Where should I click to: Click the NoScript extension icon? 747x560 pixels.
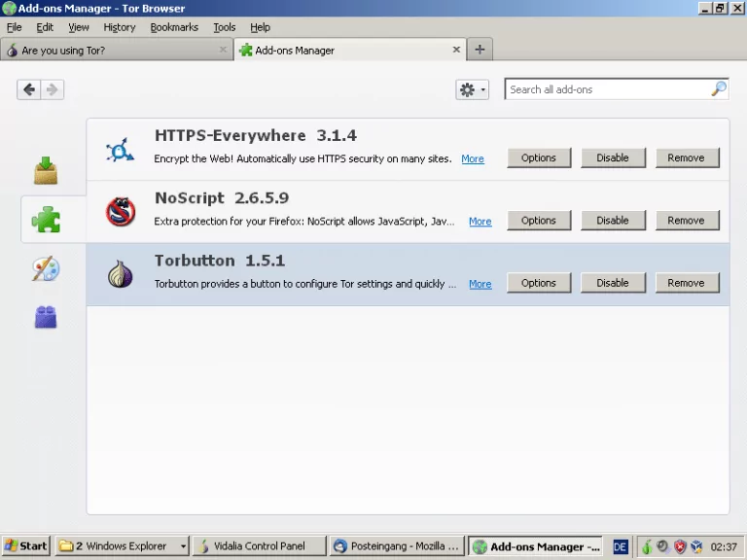pos(121,211)
